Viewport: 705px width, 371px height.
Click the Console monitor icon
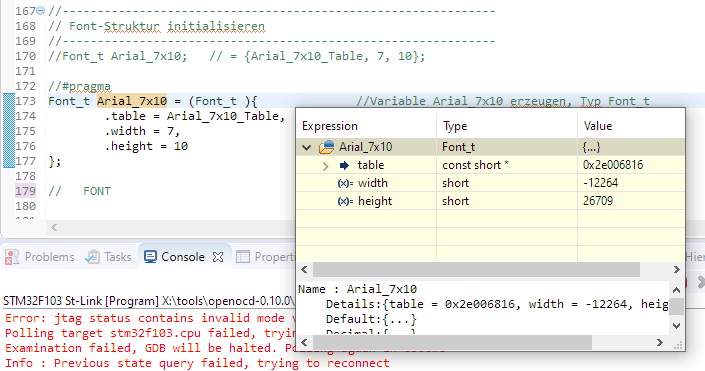(150, 257)
